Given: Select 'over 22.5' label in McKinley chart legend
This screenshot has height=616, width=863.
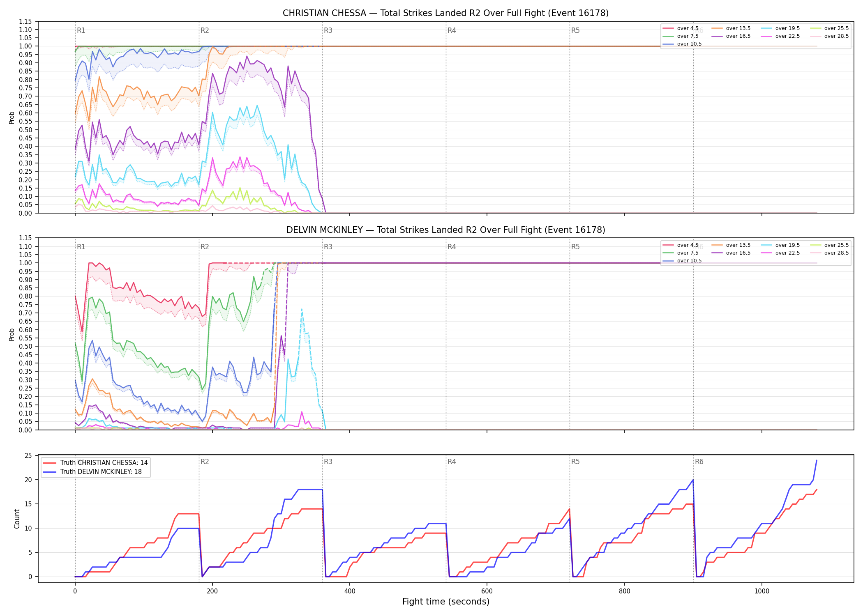Looking at the screenshot, I should click(x=787, y=253).
